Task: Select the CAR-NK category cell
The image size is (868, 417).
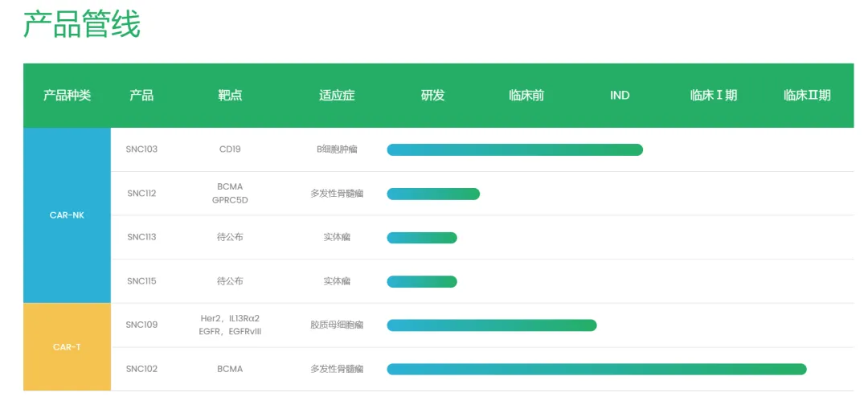Action: [x=67, y=215]
